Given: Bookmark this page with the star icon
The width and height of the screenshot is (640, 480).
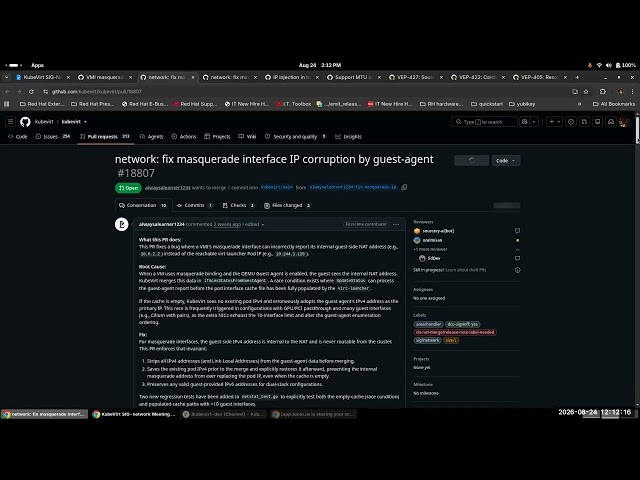Looking at the screenshot, I should point(586,91).
